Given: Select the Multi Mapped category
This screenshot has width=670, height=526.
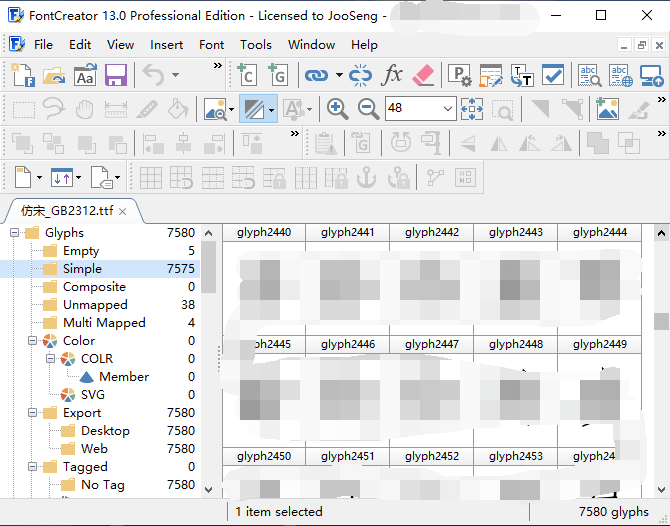Looking at the screenshot, I should 104,323.
